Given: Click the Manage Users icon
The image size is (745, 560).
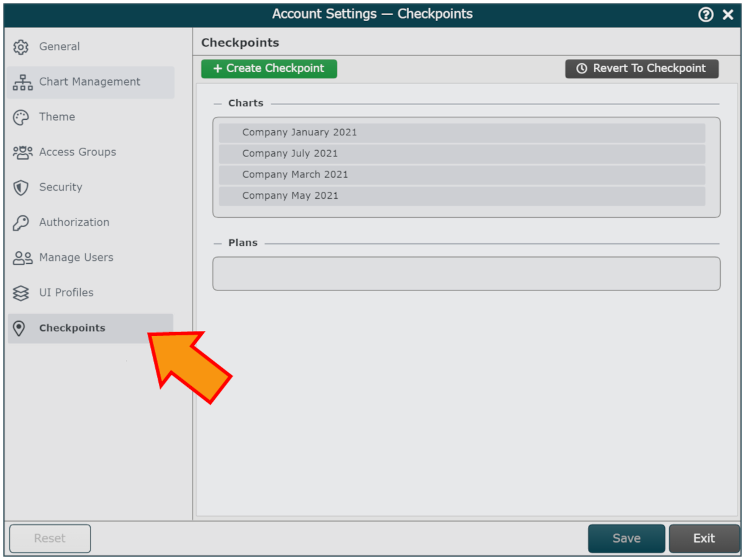Looking at the screenshot, I should tap(22, 258).
